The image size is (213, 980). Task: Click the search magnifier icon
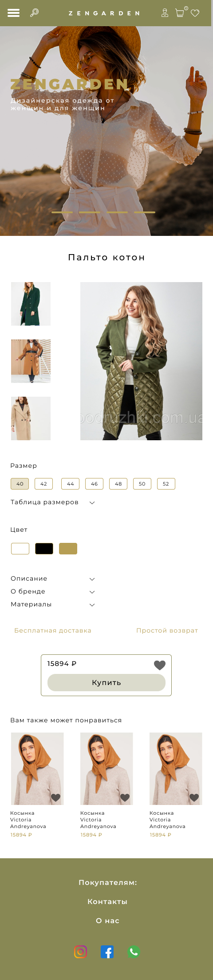tap(34, 13)
